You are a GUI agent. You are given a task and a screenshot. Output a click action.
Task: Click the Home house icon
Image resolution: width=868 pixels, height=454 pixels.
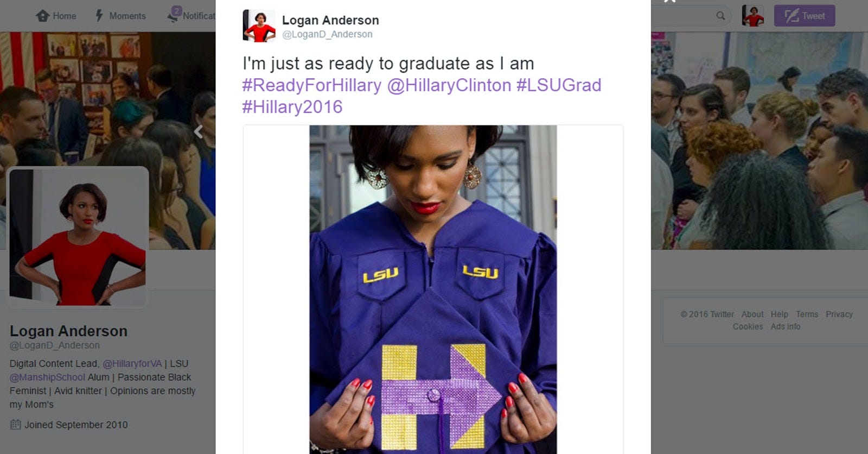point(42,16)
